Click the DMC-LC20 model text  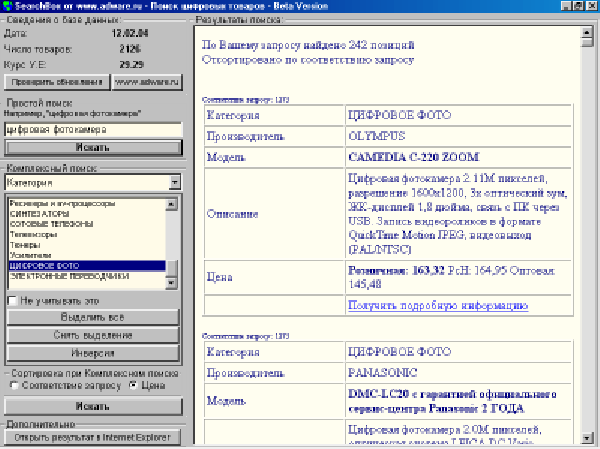(452, 401)
